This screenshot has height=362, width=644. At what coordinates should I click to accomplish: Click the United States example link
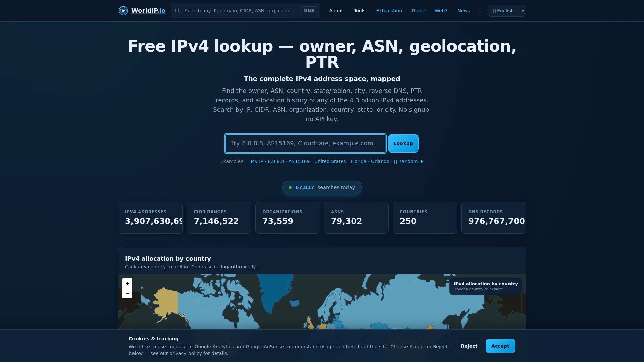tap(330, 161)
